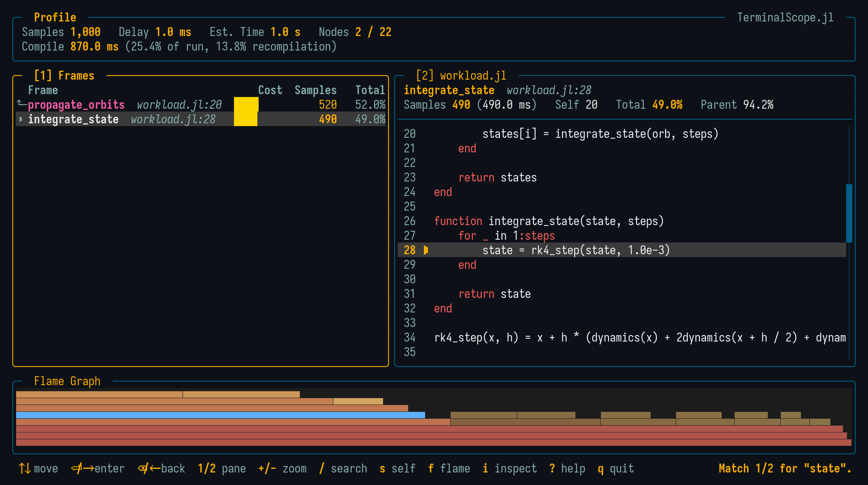Click the parent arrow beside propagate_orbits
Image resolution: width=868 pixels, height=485 pixels.
[x=21, y=104]
